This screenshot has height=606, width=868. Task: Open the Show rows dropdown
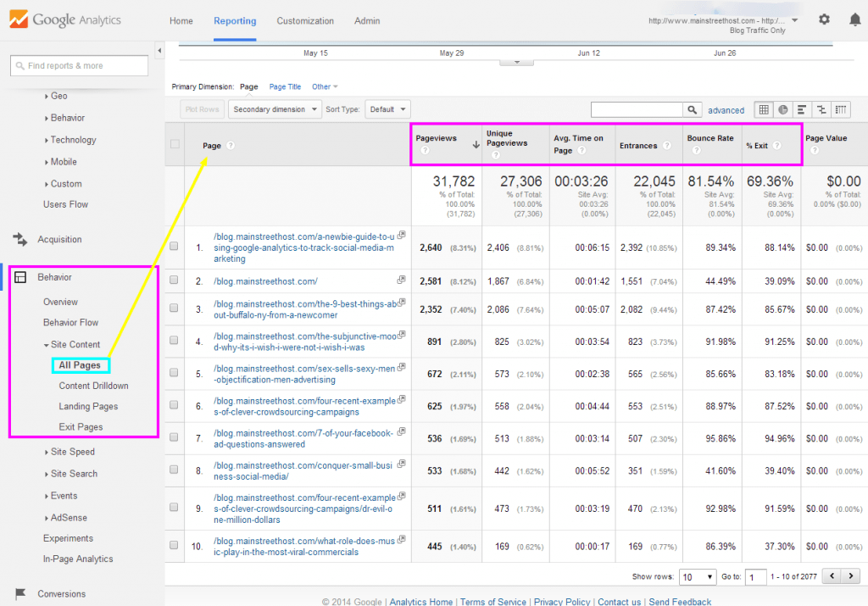click(696, 575)
